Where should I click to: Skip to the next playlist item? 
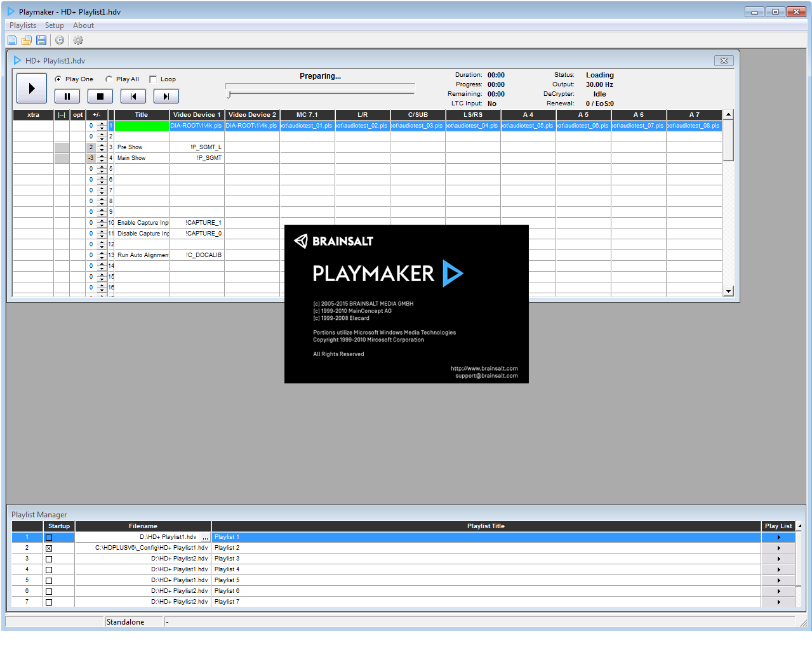click(166, 96)
